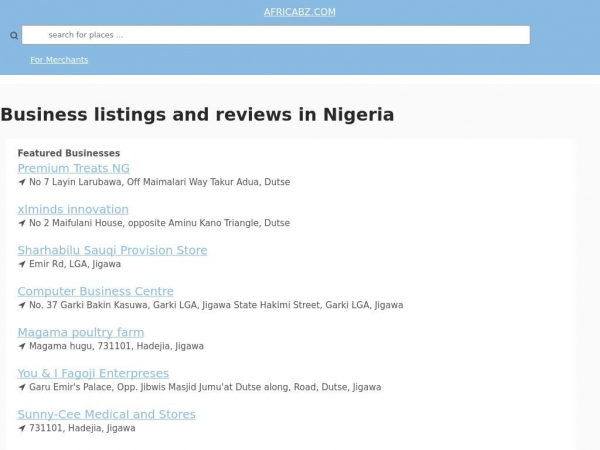The image size is (600, 450).
Task: Click location arrow icon beside Premium Treats address
Action: [22, 183]
